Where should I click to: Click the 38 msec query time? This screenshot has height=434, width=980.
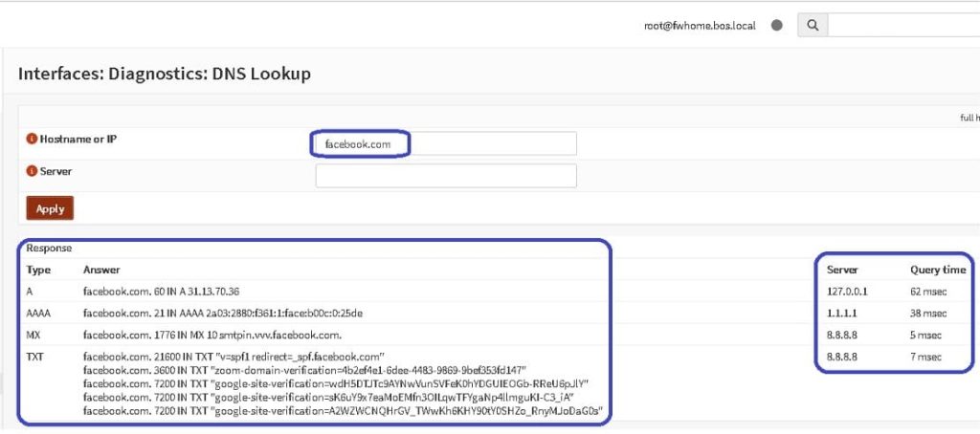click(x=928, y=314)
